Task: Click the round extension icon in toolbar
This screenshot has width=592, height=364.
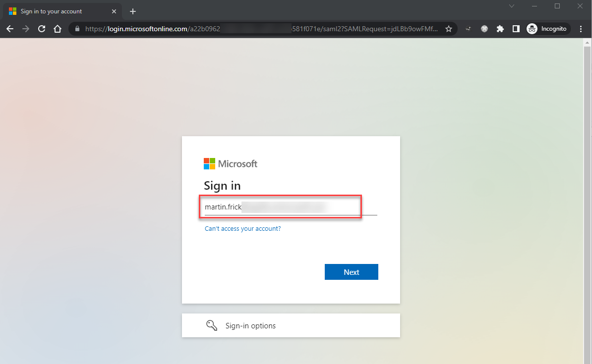Action: point(484,29)
